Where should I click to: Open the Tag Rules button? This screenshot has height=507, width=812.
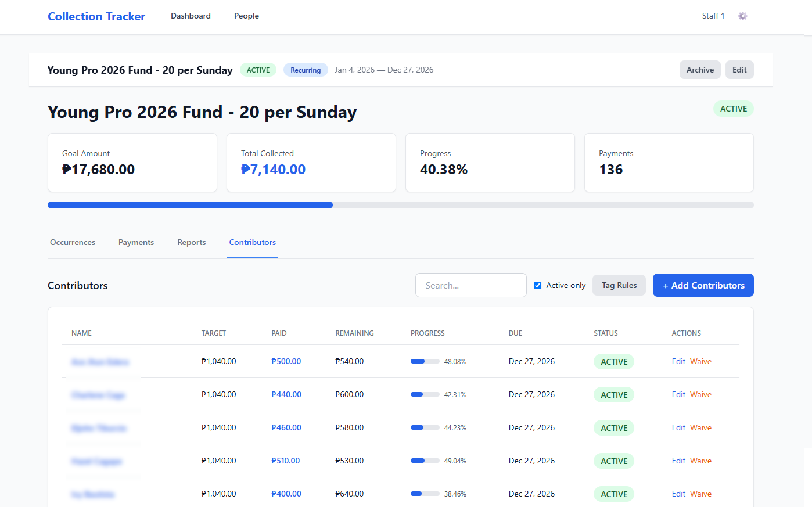pos(619,285)
